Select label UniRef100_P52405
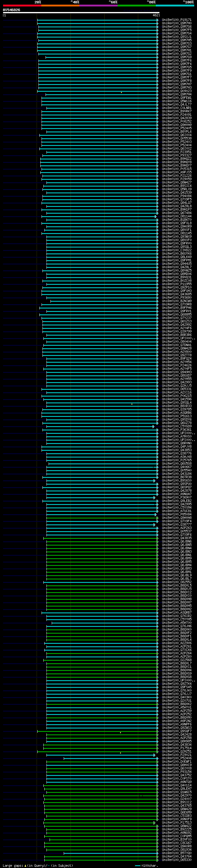This screenshot has height=868, width=197. tap(176, 128)
